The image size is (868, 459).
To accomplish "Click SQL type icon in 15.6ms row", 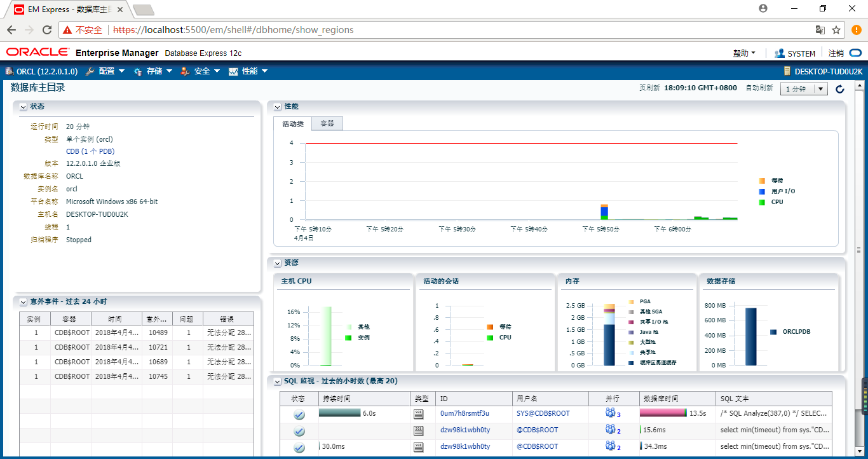I will (418, 430).
